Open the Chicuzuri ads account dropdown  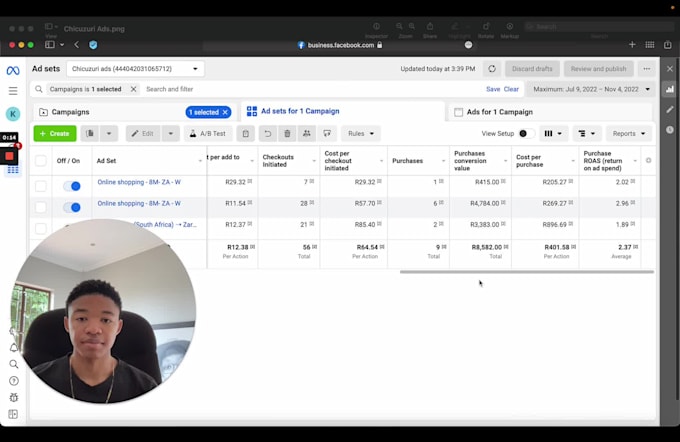(x=135, y=69)
